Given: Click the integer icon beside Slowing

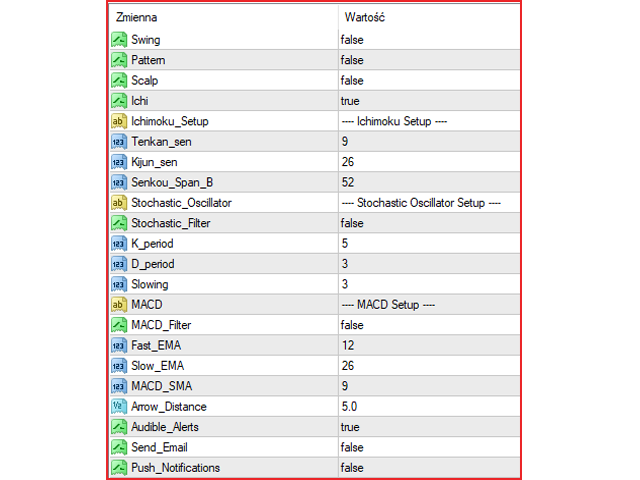Looking at the screenshot, I should (119, 284).
